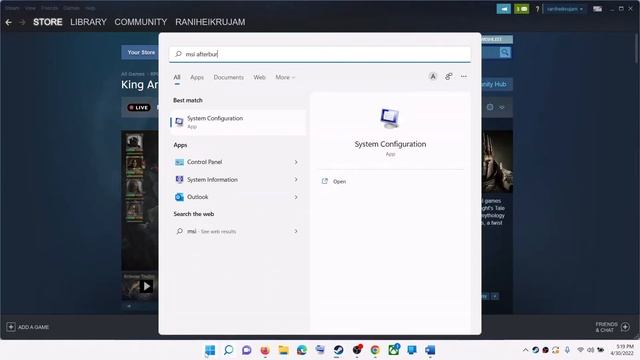640x360 pixels.
Task: Open Steam Friends & Chat
Action: point(612,327)
